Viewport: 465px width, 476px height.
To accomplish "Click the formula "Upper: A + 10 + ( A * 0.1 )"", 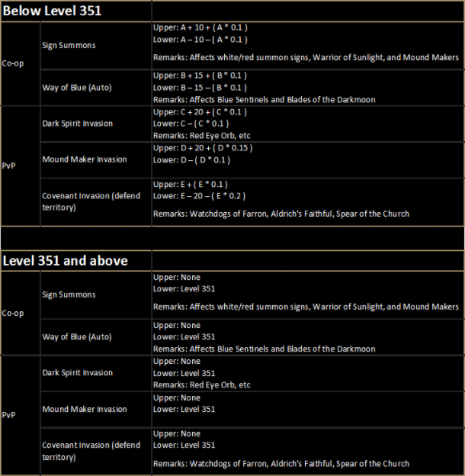I will tap(200, 27).
